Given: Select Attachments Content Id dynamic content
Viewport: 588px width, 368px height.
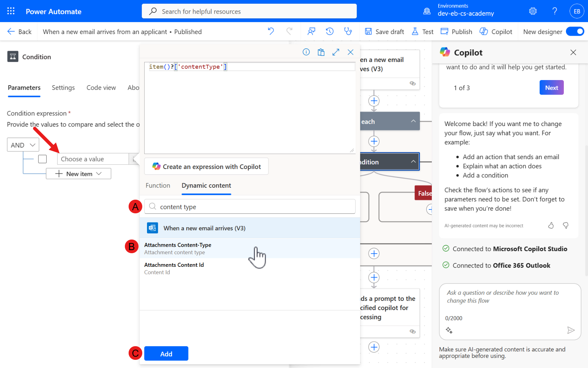Looking at the screenshot, I should [174, 268].
